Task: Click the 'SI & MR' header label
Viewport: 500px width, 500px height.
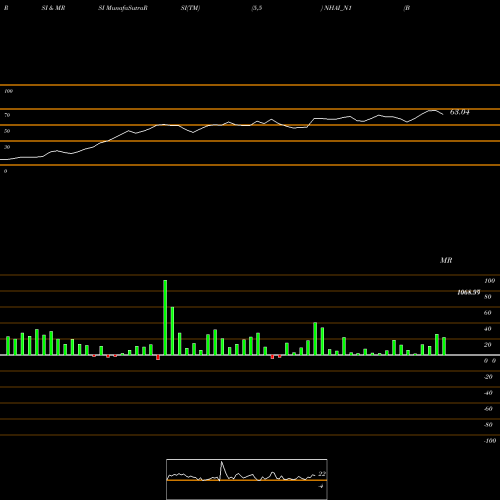Action: (x=53, y=8)
